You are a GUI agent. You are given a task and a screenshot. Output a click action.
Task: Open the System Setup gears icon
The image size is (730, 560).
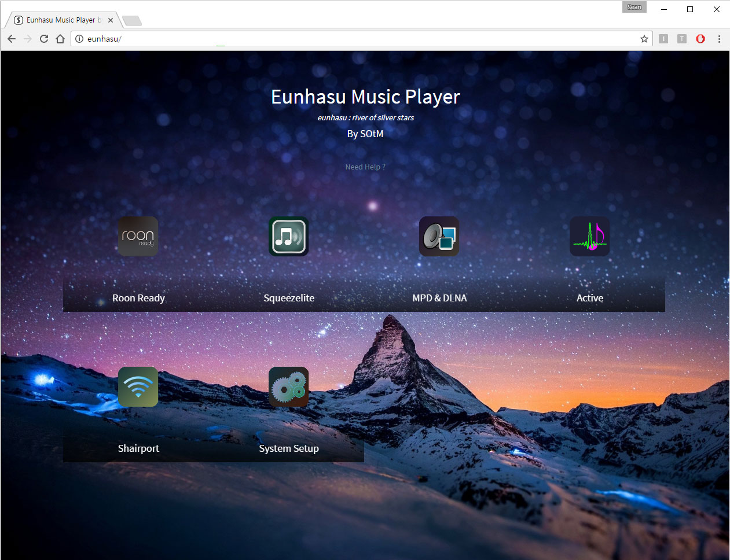[288, 387]
